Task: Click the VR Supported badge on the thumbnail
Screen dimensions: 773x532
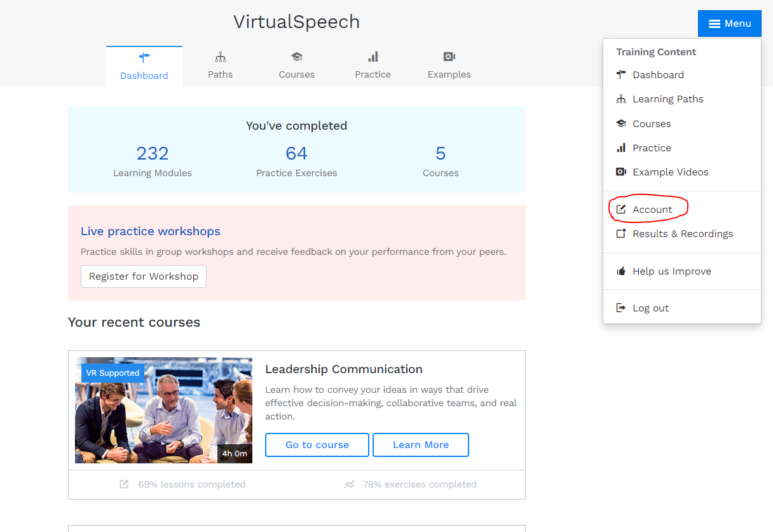Action: (x=113, y=373)
